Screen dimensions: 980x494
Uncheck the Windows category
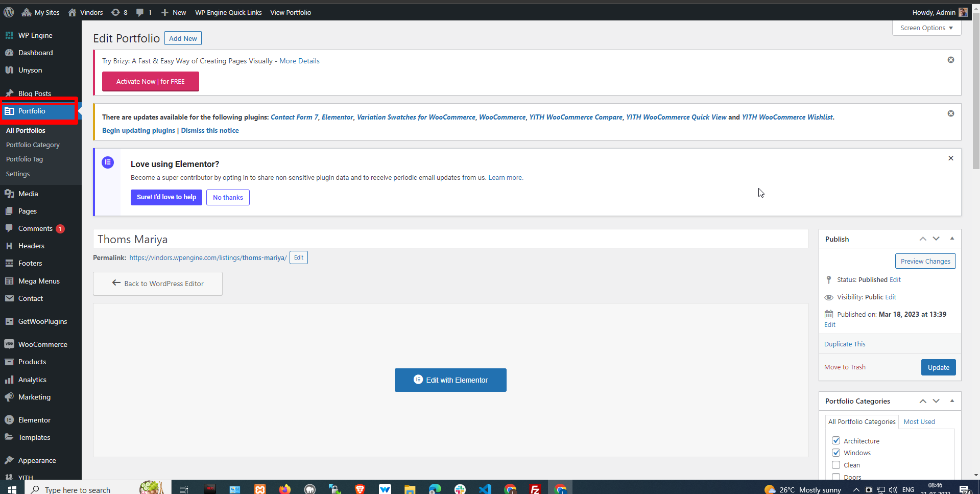836,453
